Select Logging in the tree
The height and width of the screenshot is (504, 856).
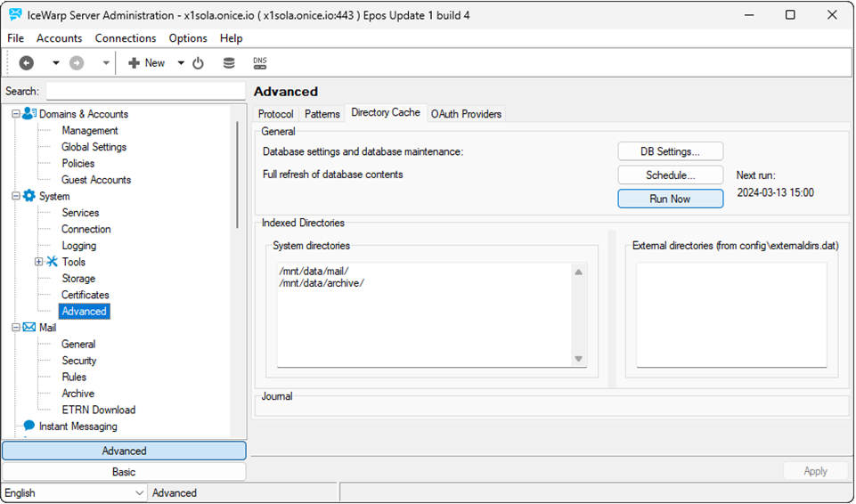pos(78,246)
